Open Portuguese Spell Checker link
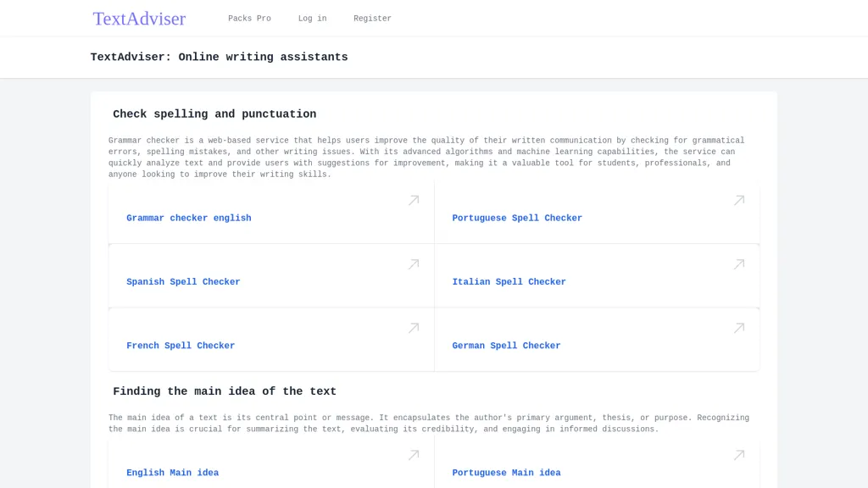 tap(517, 218)
